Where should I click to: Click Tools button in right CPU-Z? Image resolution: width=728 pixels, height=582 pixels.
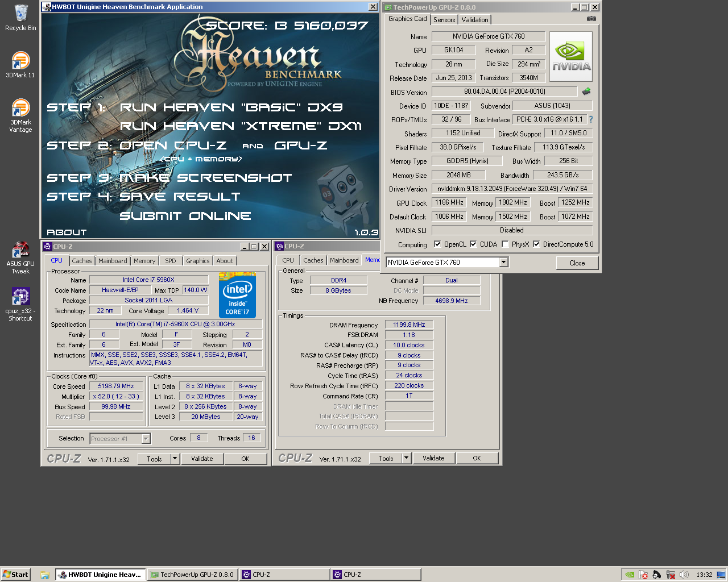[386, 458]
